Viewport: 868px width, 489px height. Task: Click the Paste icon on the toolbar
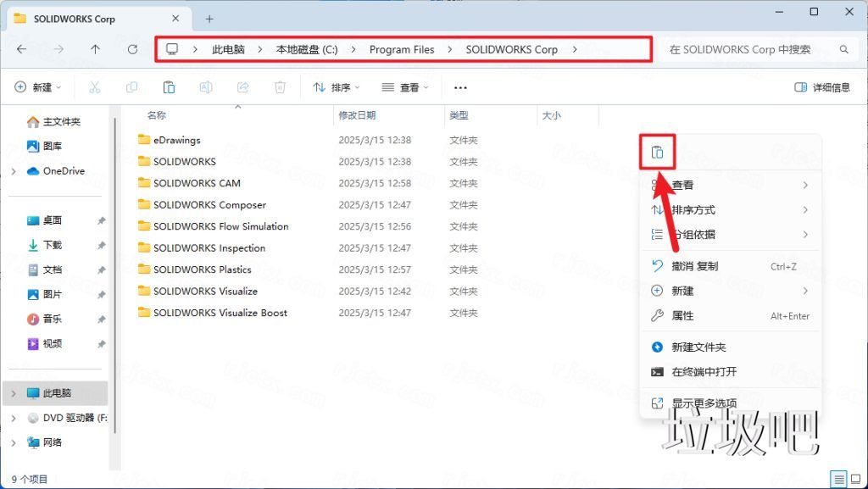pos(169,87)
